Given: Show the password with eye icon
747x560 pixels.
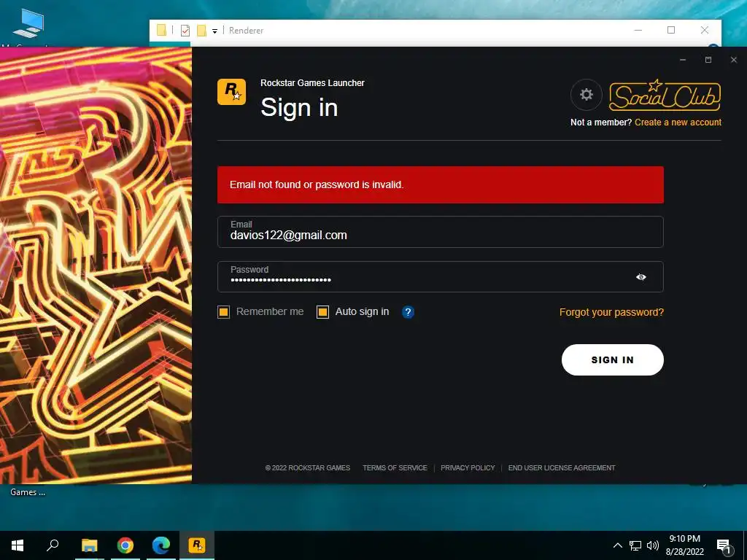Looking at the screenshot, I should click(640, 276).
